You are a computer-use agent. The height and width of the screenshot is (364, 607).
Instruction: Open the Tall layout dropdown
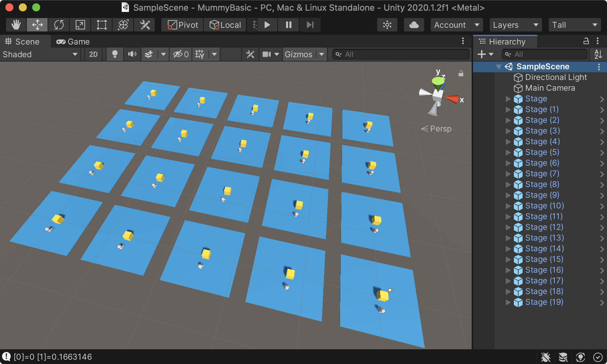click(575, 25)
